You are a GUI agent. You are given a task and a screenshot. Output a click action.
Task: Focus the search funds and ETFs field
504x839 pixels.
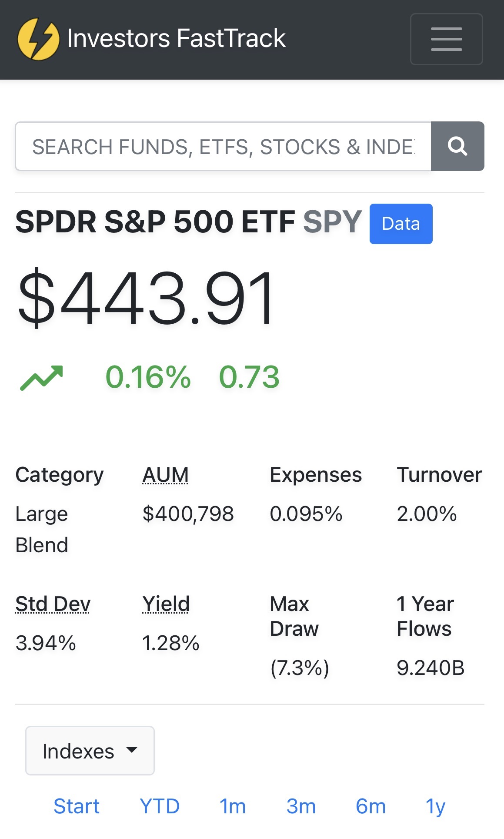tap(223, 146)
